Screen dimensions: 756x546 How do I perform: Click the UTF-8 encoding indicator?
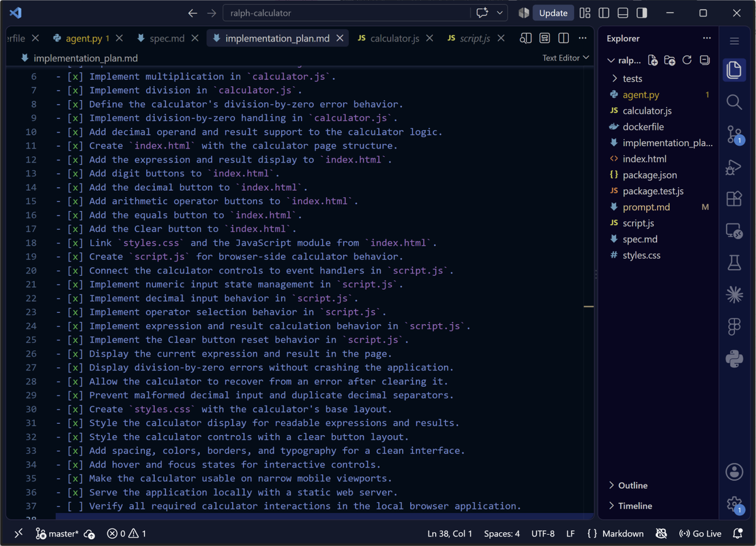point(542,533)
